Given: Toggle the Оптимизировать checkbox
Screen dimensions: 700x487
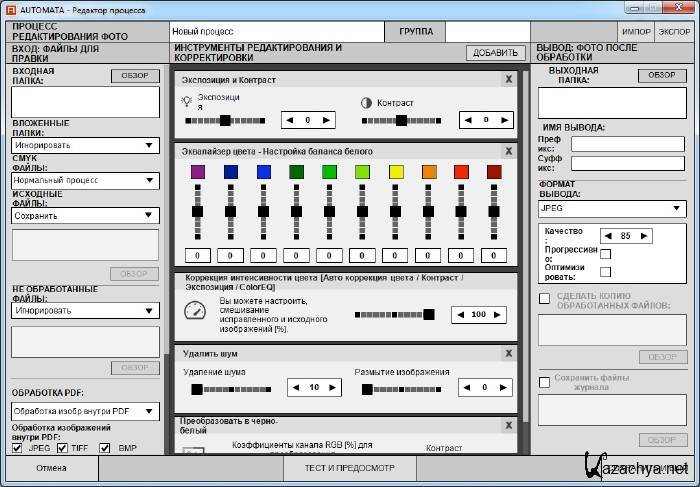Looking at the screenshot, I should (605, 271).
